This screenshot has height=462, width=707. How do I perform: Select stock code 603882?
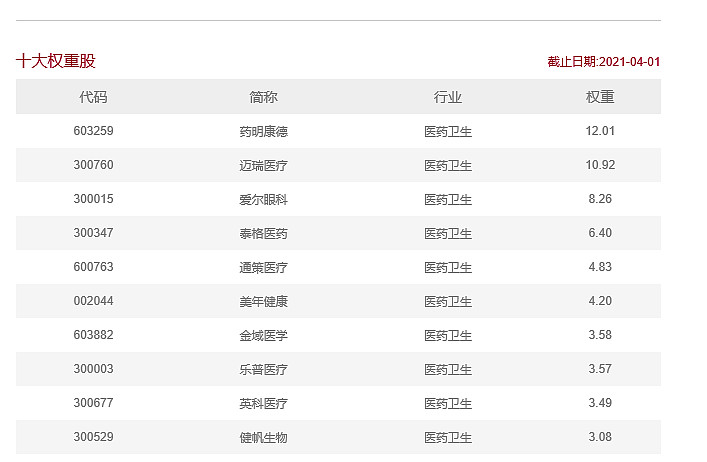pyautogui.click(x=94, y=335)
